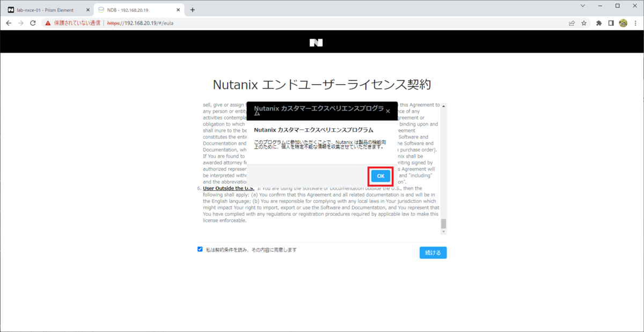Click the EULA scrollbar up arrow
644x332 pixels.
click(x=443, y=106)
